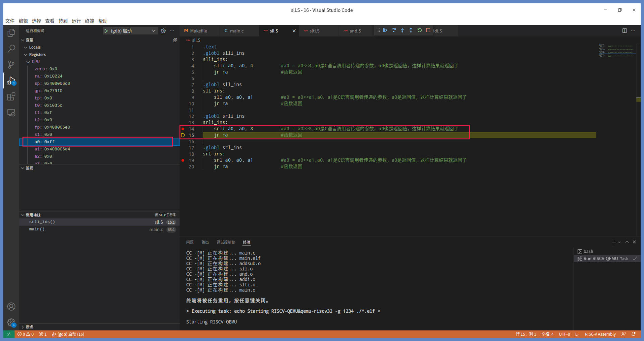Image resolution: width=644 pixels, height=341 pixels.
Task: Click RISC-V Assembly language mode in status bar
Action: [600, 334]
